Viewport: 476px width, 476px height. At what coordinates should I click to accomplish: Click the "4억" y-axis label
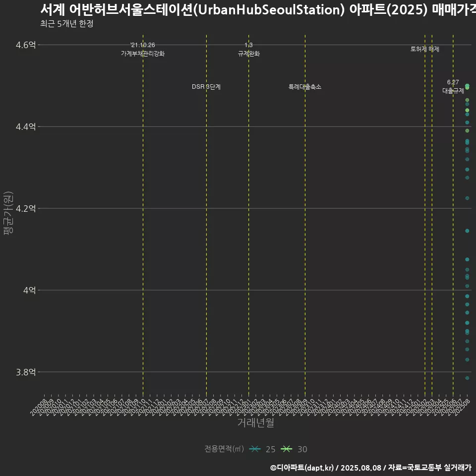29,290
